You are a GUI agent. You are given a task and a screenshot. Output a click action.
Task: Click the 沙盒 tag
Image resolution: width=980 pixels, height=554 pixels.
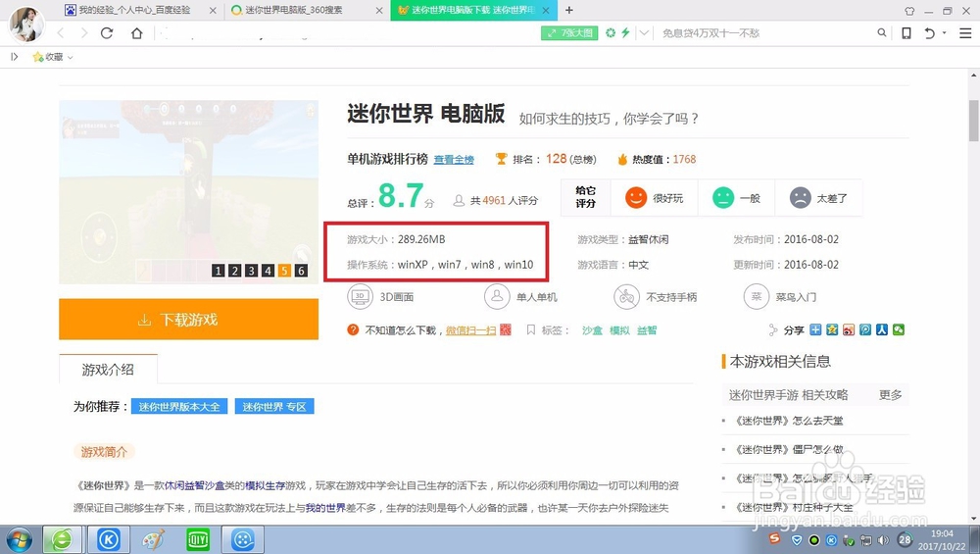click(x=592, y=330)
